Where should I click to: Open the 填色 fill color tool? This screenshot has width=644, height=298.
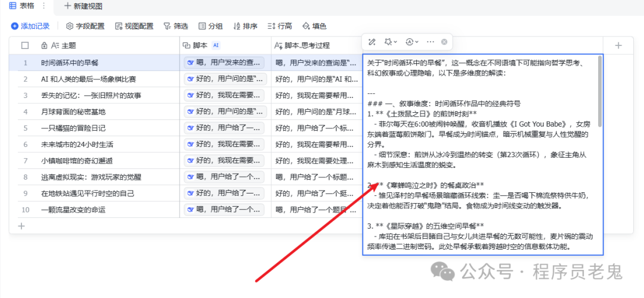click(x=314, y=26)
